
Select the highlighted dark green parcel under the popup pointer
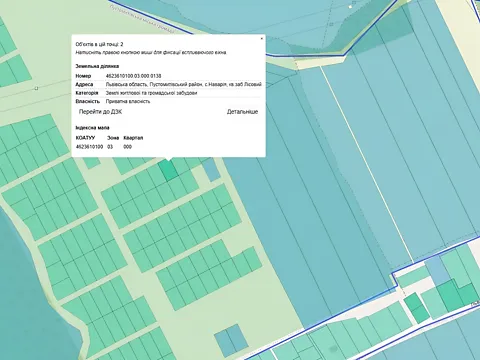168,170
